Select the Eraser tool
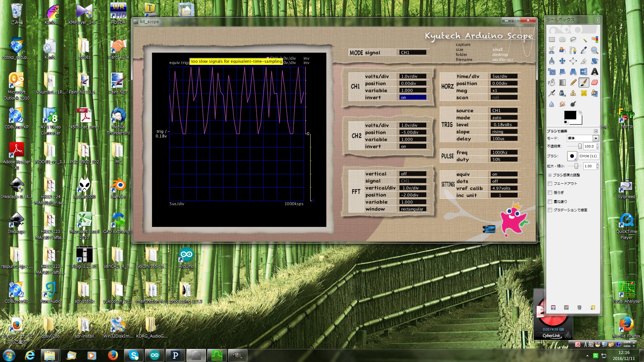644x362 pixels. pyautogui.click(x=594, y=82)
